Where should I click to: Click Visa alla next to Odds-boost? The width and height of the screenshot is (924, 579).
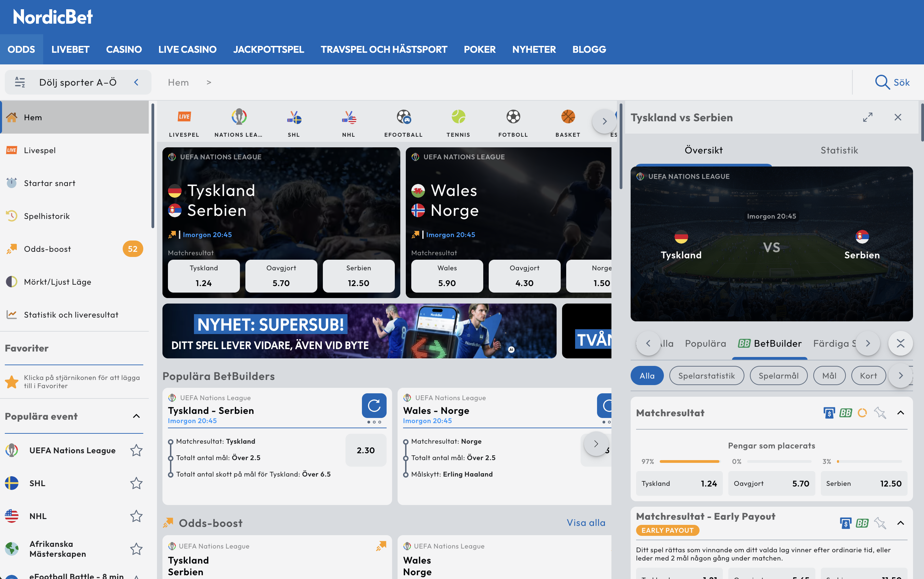tap(586, 523)
